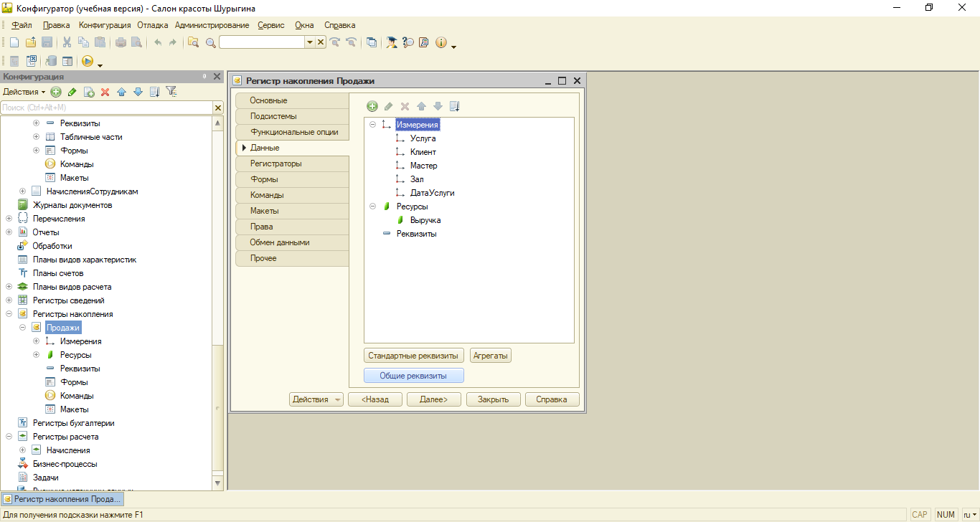Open the Отладка menu
980x522 pixels.
point(153,25)
